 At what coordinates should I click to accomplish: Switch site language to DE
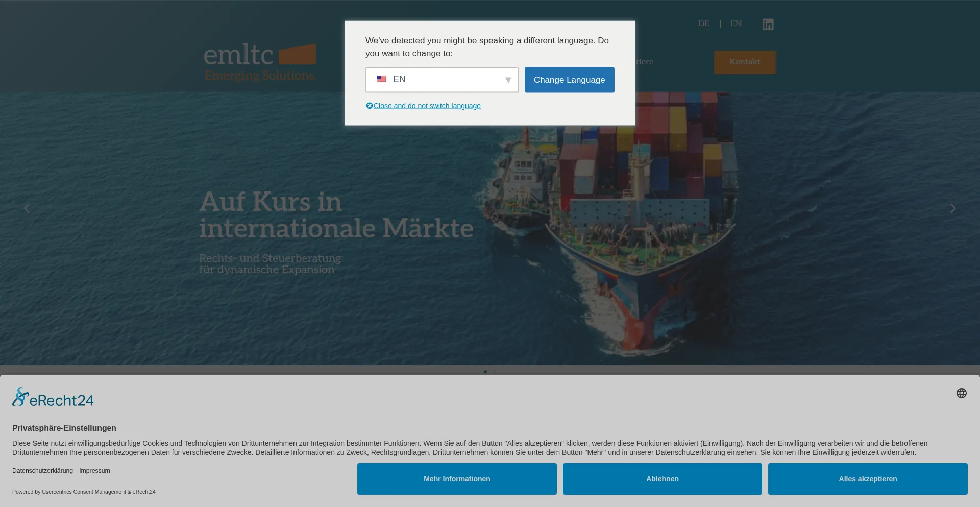click(703, 23)
